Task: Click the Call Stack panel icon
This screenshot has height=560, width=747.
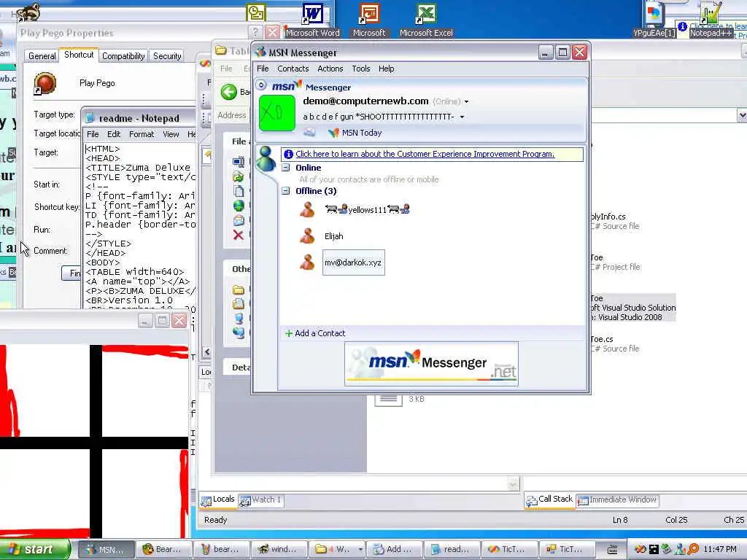Action: click(531, 500)
